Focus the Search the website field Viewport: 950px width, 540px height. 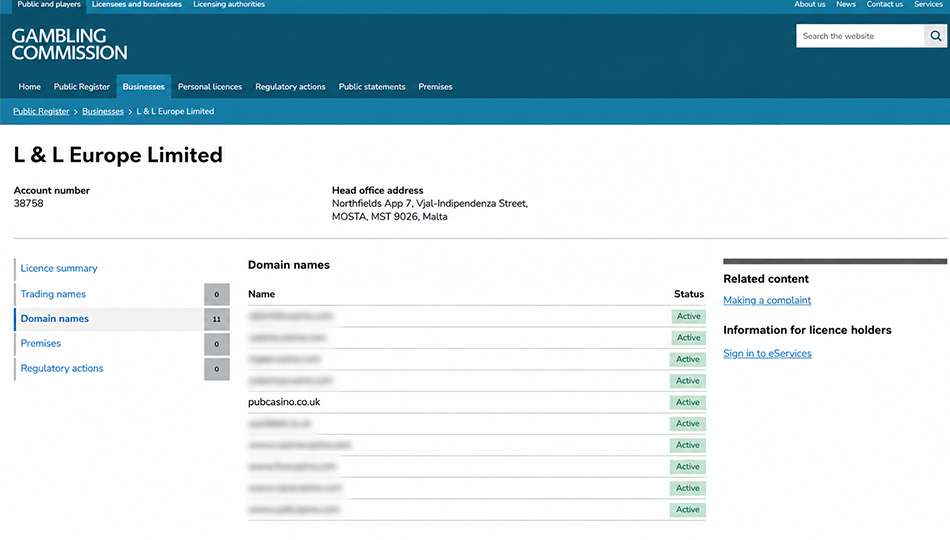[x=860, y=36]
